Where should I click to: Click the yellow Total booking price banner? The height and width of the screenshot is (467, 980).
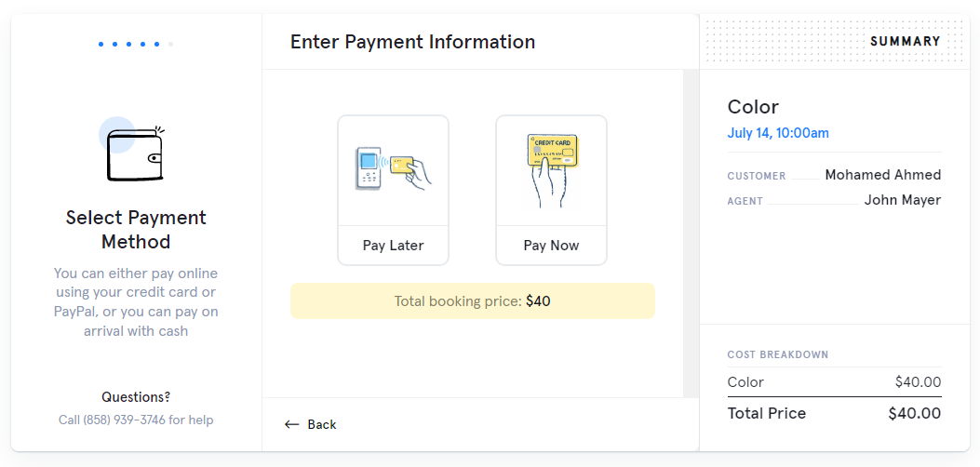tap(472, 301)
